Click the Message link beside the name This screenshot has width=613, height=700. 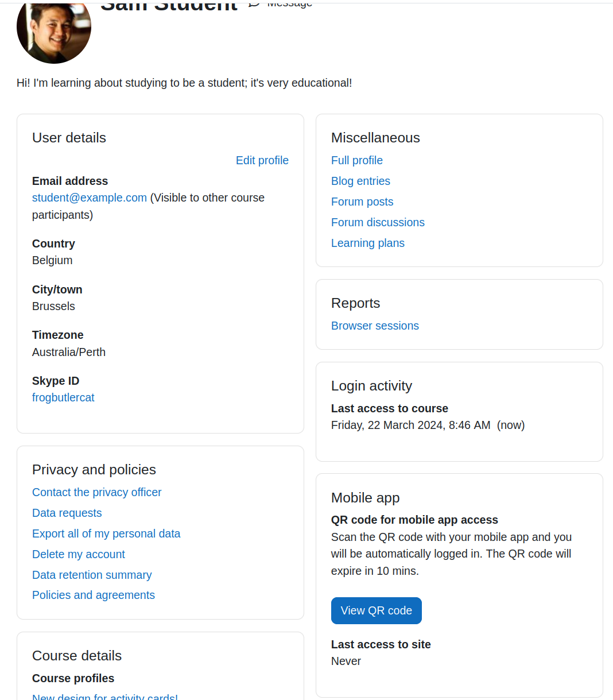(290, 3)
